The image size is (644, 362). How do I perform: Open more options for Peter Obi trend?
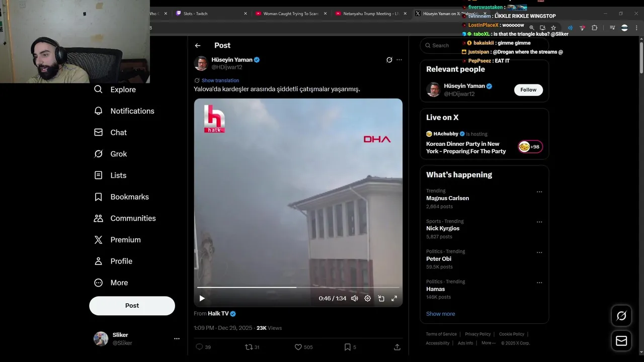click(x=539, y=252)
